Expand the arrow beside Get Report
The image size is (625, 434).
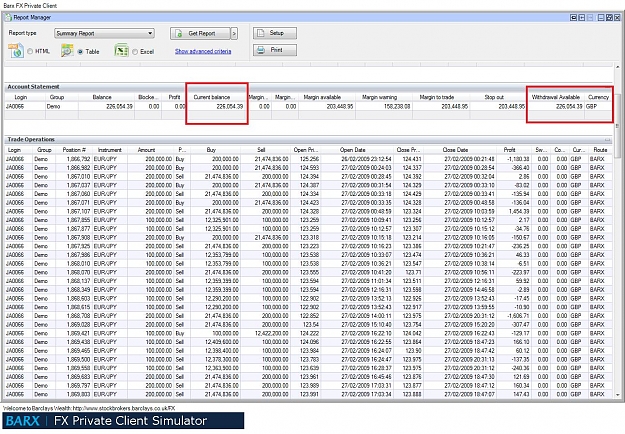point(234,33)
